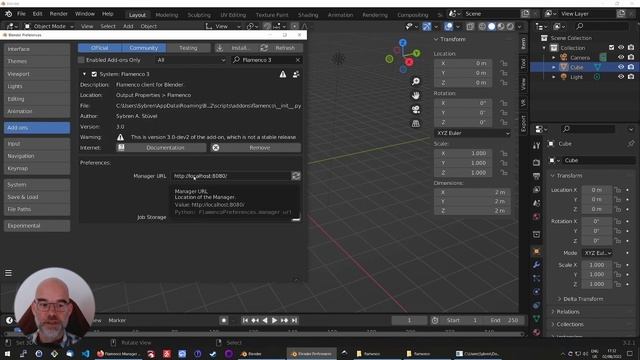Open Object properties tab icon
The image size is (640, 360).
click(x=536, y=251)
